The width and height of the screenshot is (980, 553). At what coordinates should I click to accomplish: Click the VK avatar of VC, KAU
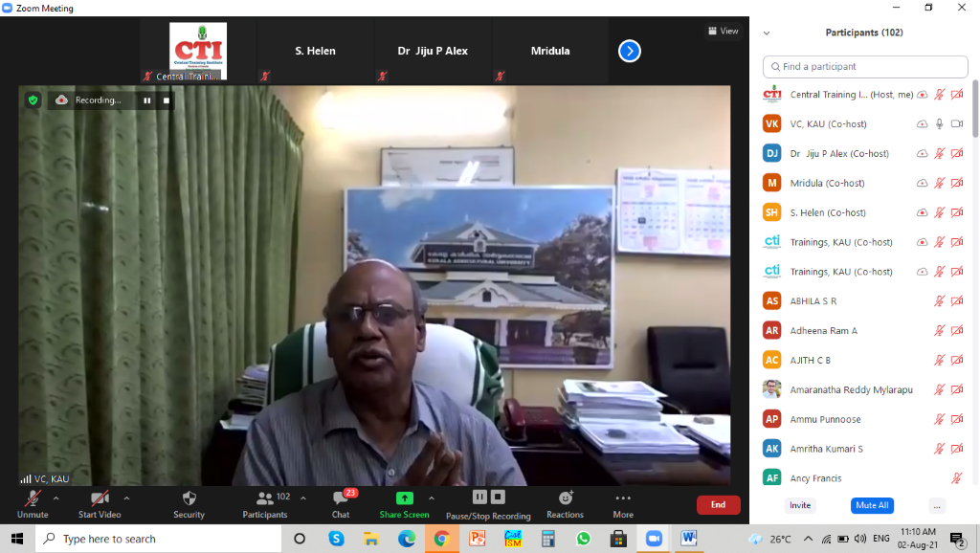point(772,123)
